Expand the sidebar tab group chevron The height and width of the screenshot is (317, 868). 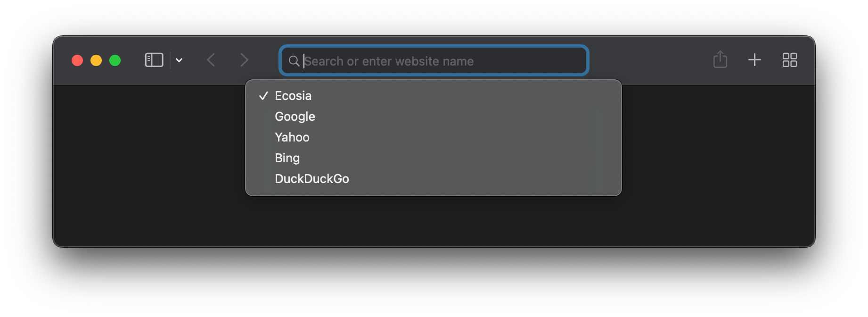179,60
